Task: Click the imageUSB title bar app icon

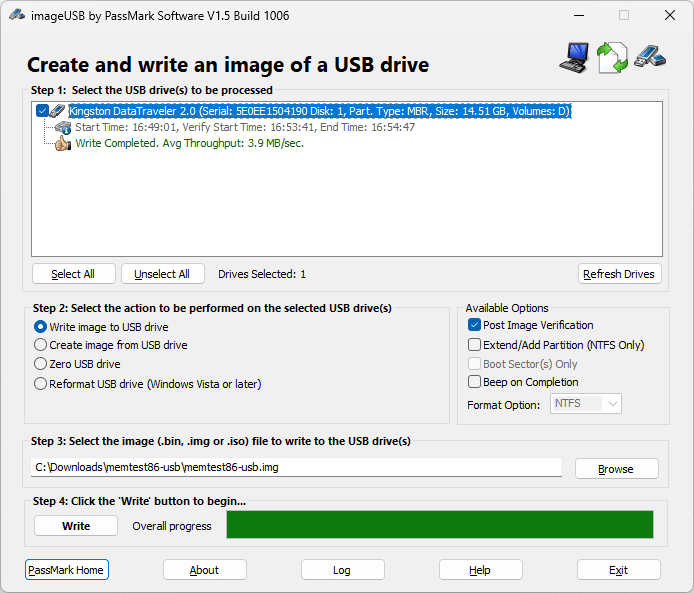Action: 17,15
